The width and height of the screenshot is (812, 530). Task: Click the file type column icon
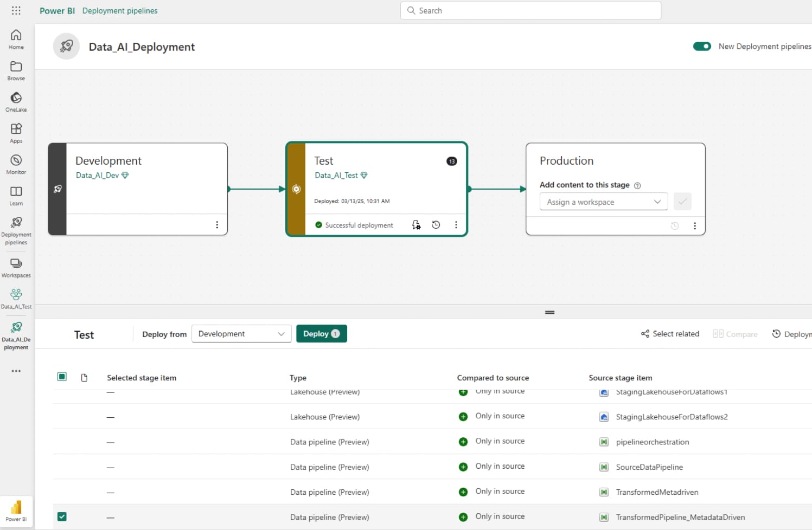tap(84, 378)
